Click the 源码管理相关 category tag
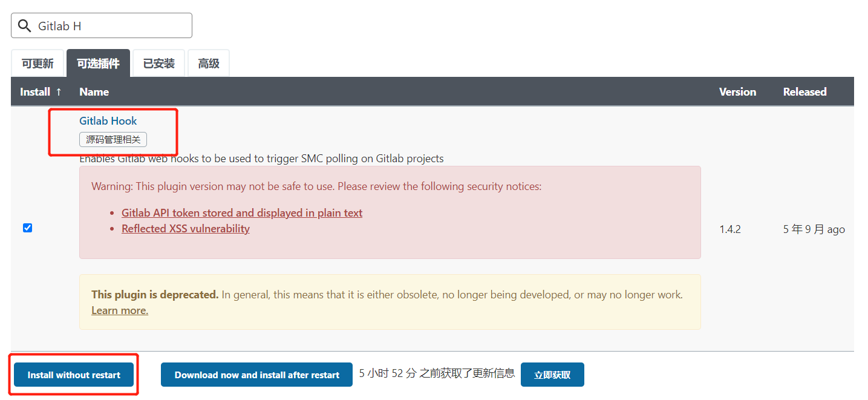This screenshot has height=400, width=868. click(x=113, y=140)
